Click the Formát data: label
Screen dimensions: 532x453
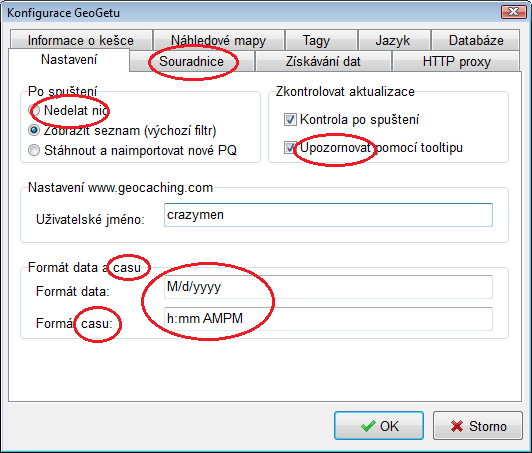(x=73, y=291)
